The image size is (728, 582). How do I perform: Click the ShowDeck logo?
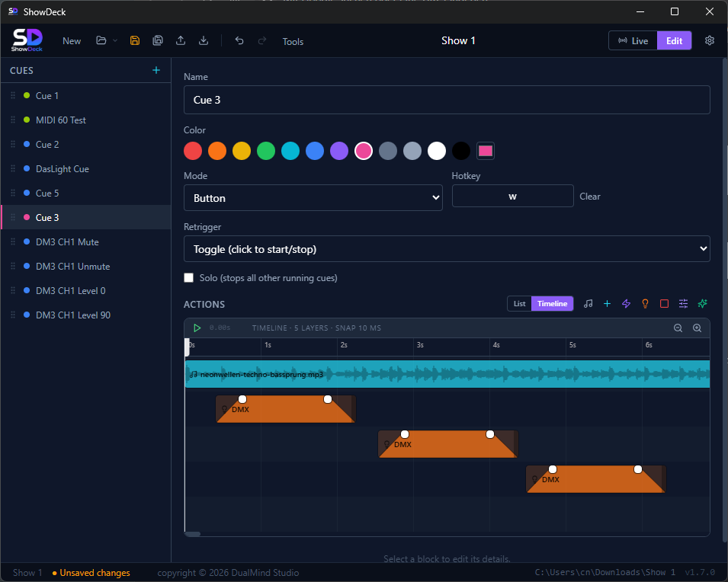(x=27, y=40)
